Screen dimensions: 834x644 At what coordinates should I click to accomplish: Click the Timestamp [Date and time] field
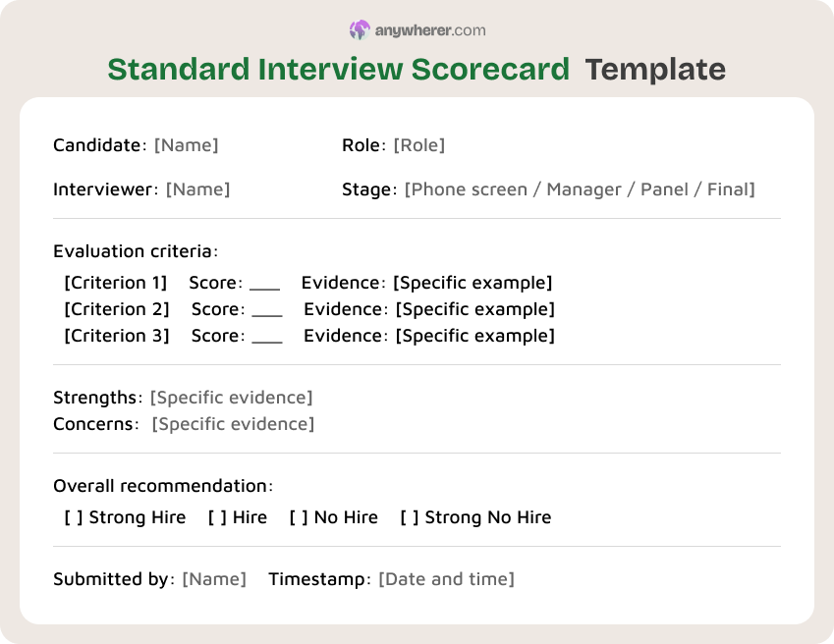[x=446, y=578]
